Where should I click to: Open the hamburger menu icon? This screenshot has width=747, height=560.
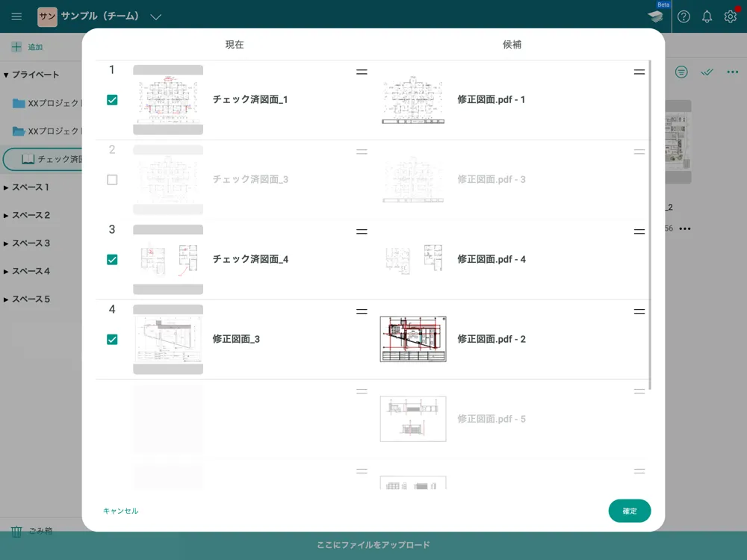pyautogui.click(x=16, y=16)
